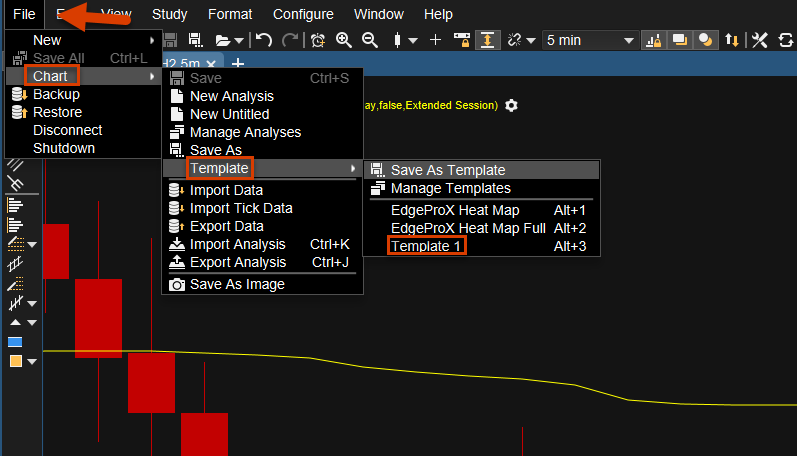Viewport: 797px width, 456px height.
Task: Click Export Analysis in Chart submenu
Action: 237,262
